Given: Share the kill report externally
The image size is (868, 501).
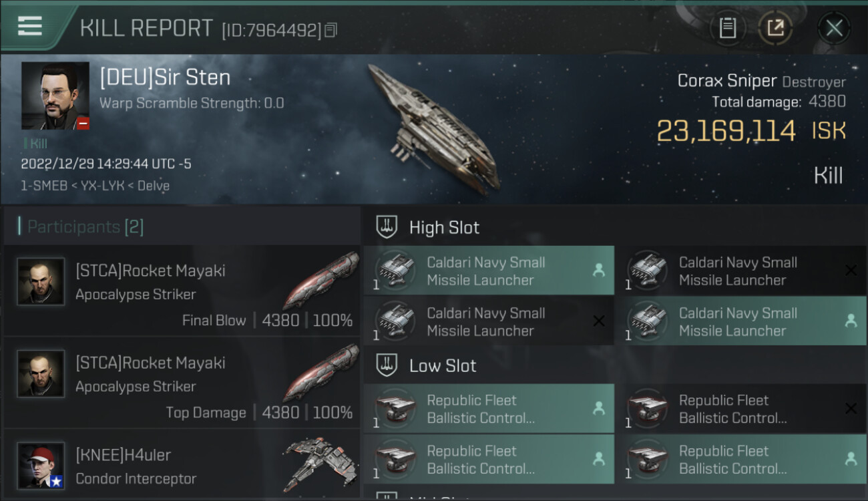Looking at the screenshot, I should [x=775, y=28].
